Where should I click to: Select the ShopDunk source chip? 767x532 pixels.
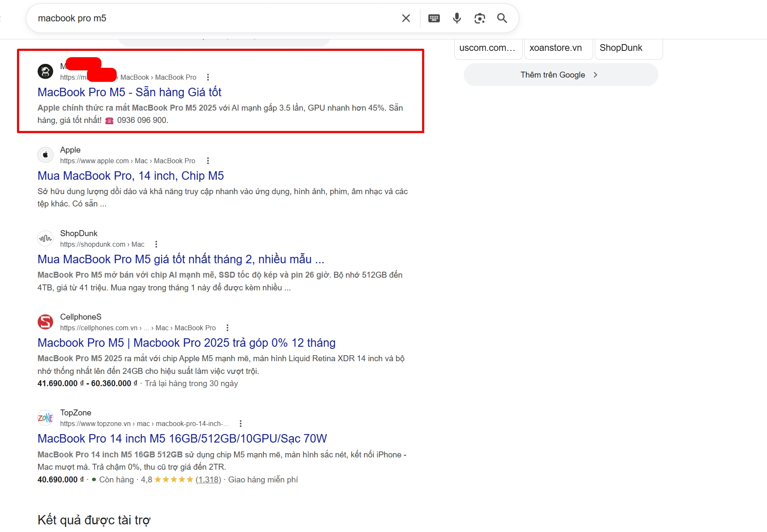[628, 48]
